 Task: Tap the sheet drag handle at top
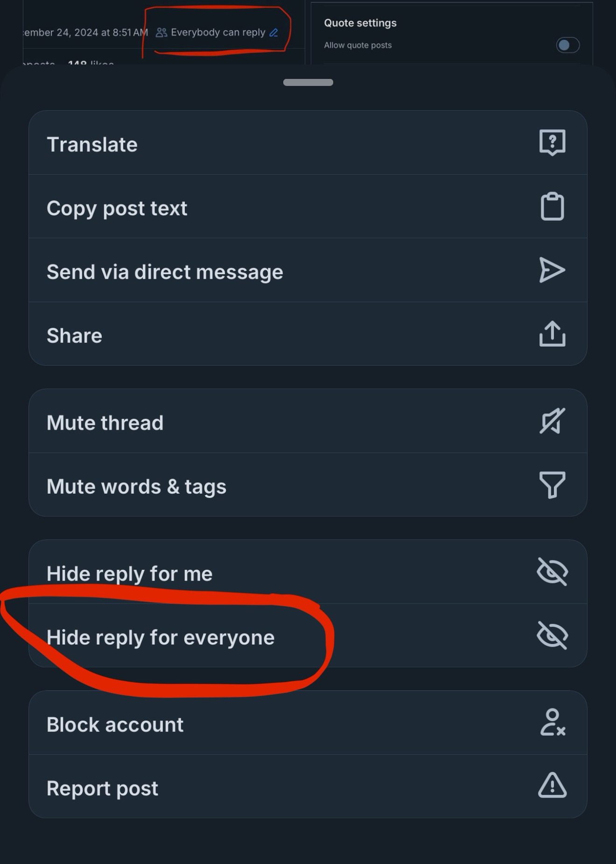(308, 82)
